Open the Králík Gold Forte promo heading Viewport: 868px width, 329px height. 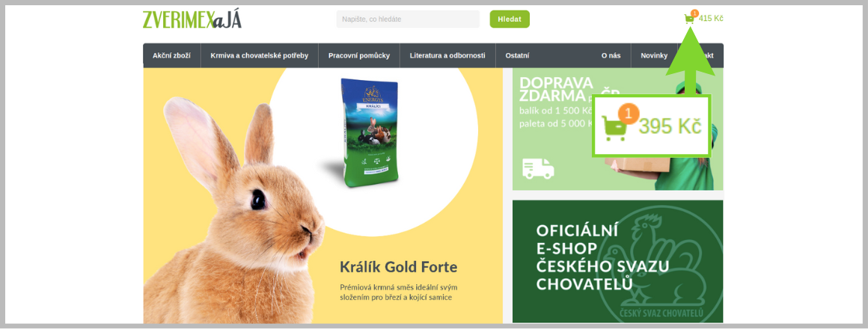pyautogui.click(x=399, y=268)
